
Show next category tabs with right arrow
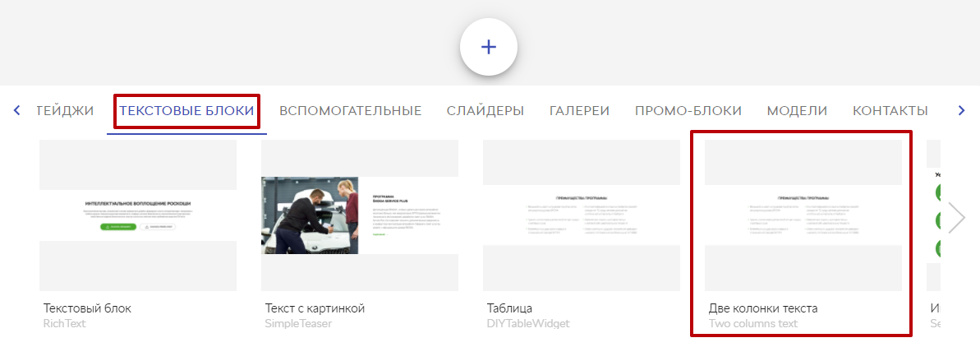[961, 111]
